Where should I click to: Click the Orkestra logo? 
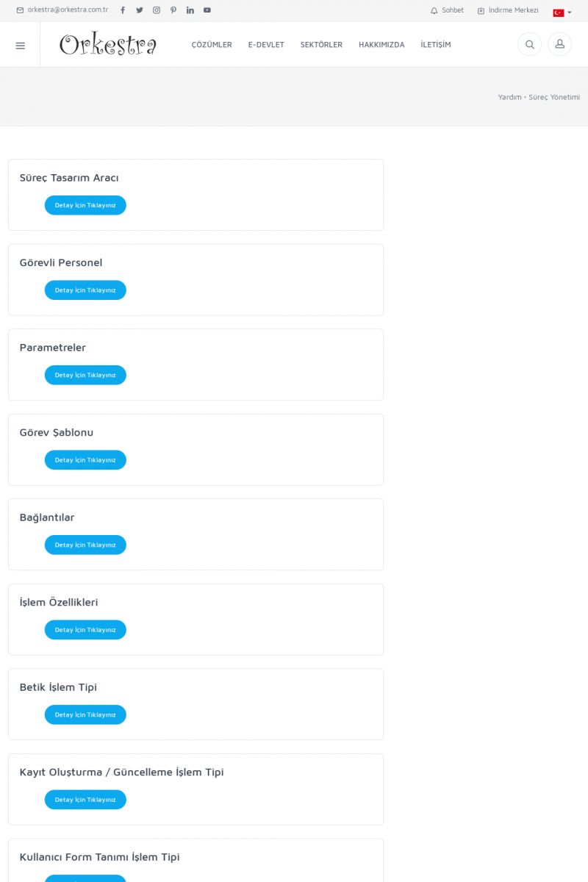108,45
